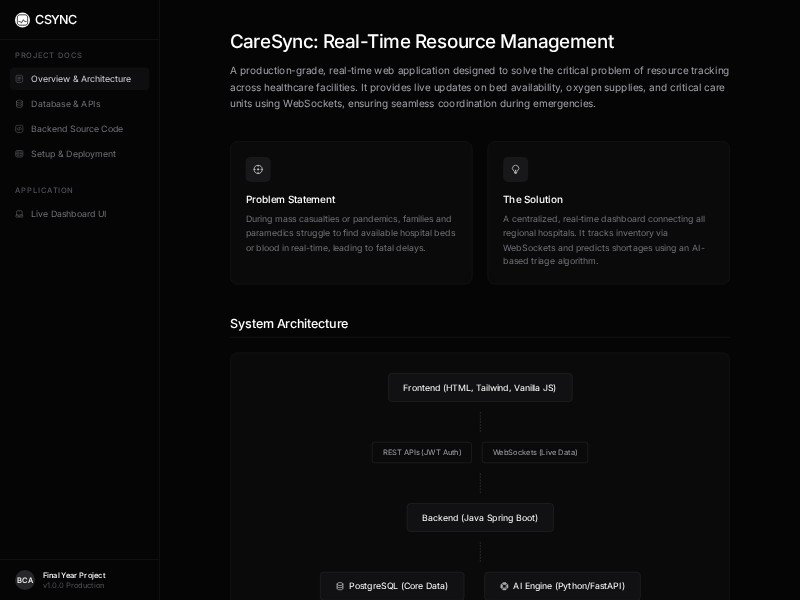Screen dimensions: 800x600
Task: Click the WebSockets (Live Data) box
Action: pyautogui.click(x=535, y=453)
